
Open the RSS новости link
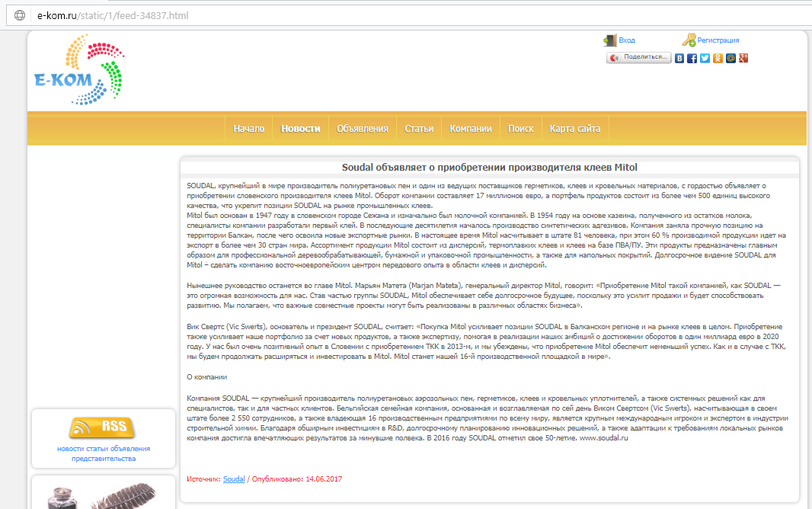tap(71, 449)
